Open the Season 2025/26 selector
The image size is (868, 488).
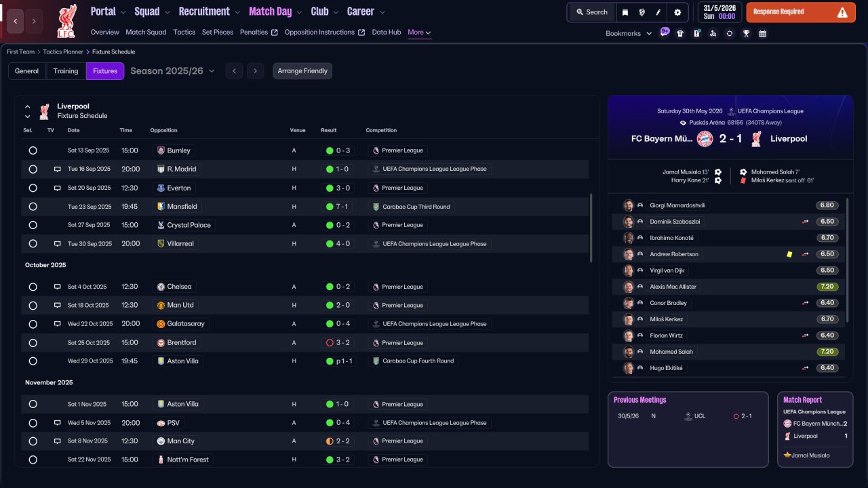[173, 71]
